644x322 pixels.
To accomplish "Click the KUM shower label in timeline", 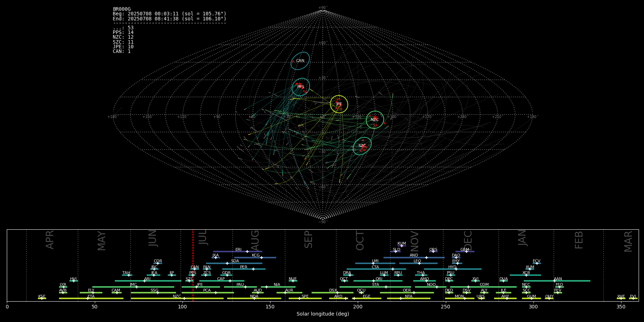I will click(x=401, y=244).
